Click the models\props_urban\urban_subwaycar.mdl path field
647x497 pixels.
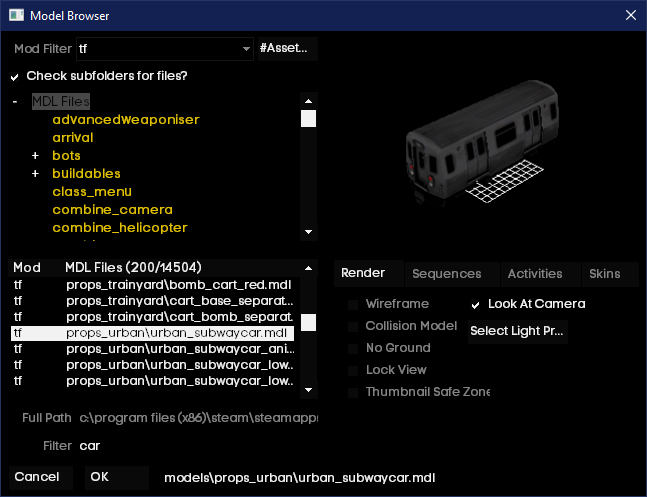[300, 478]
